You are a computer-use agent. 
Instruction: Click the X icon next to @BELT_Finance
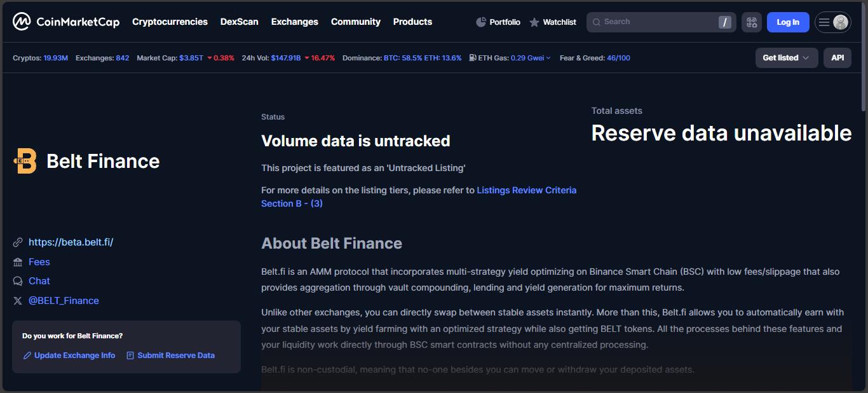coord(18,301)
